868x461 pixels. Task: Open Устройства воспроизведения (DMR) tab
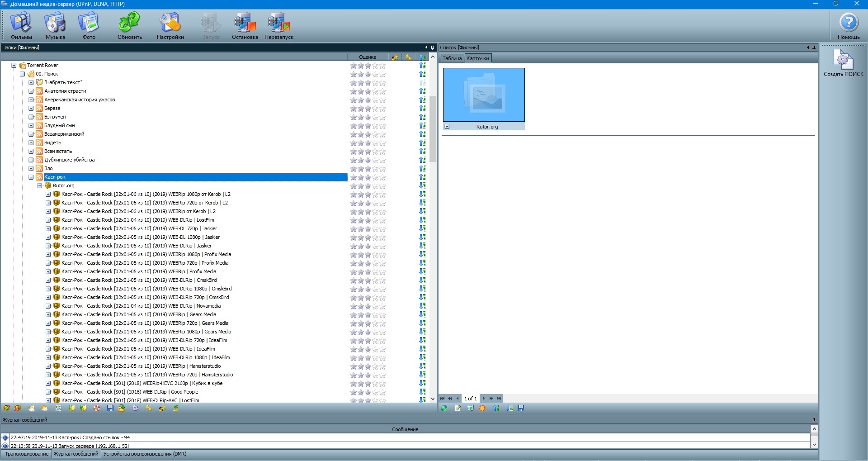(x=145, y=454)
